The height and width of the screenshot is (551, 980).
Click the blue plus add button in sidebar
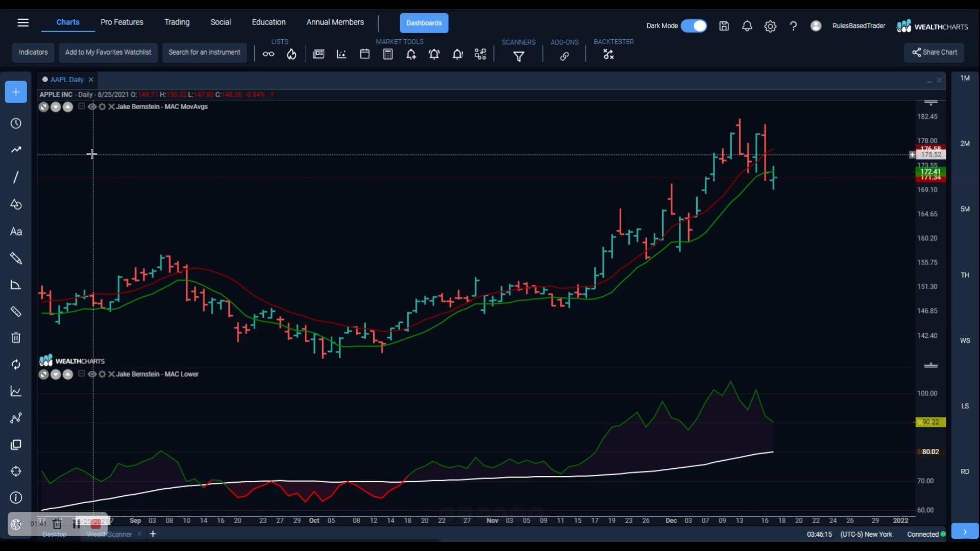click(16, 92)
